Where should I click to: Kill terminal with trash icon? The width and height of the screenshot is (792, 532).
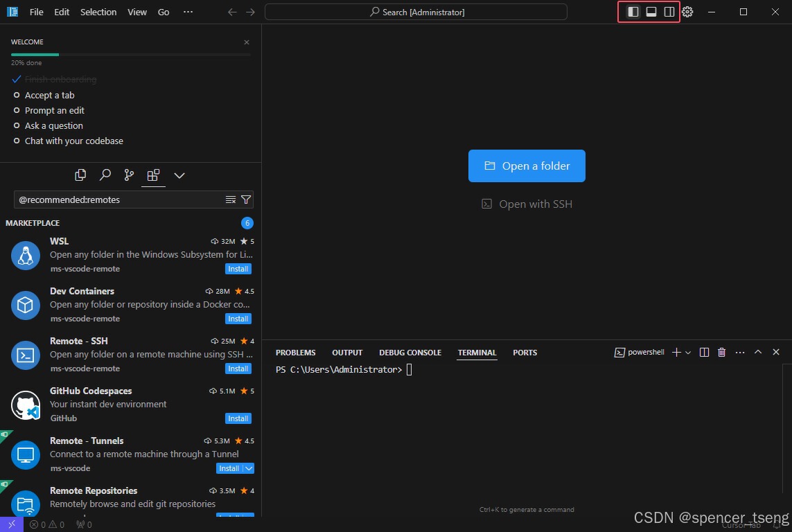coord(721,353)
